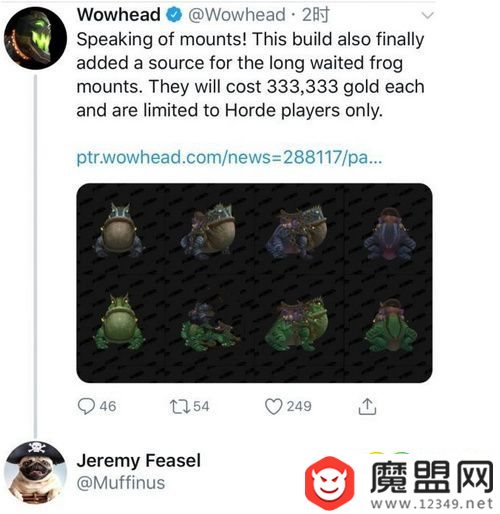Open Wowhead profile avatar
Image resolution: width=500 pixels, height=514 pixels.
[35, 38]
